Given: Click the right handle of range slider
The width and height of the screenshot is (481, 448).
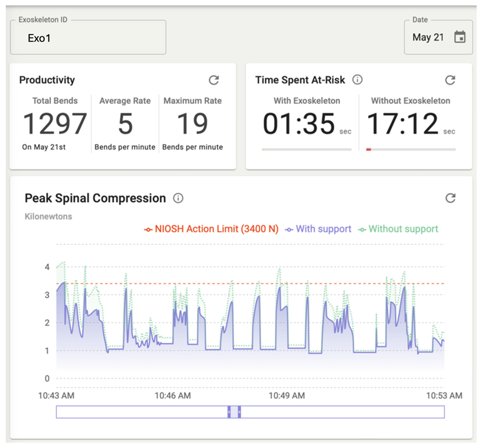Looking at the screenshot, I should [x=239, y=412].
